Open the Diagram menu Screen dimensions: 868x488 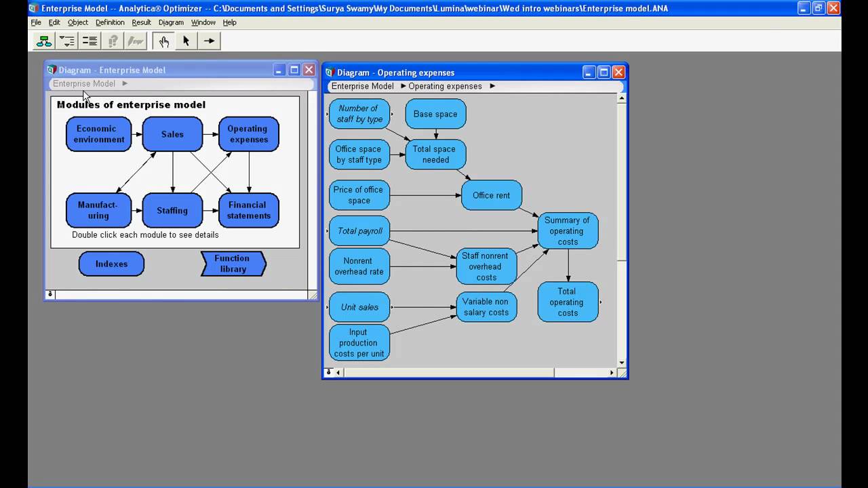pos(171,22)
